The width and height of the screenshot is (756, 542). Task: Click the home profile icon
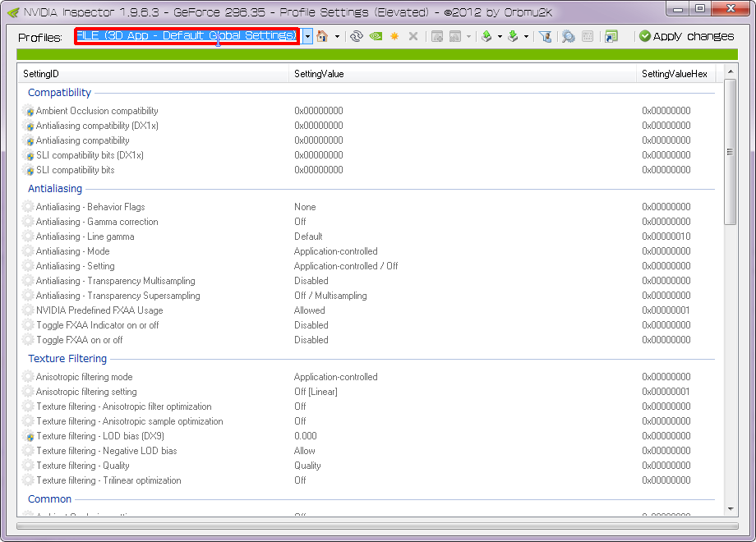[322, 36]
